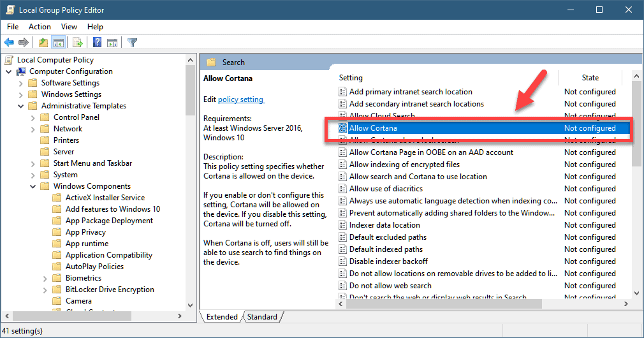Expand the Software Settings node
Viewport: 644px width, 338px height.
[20, 83]
